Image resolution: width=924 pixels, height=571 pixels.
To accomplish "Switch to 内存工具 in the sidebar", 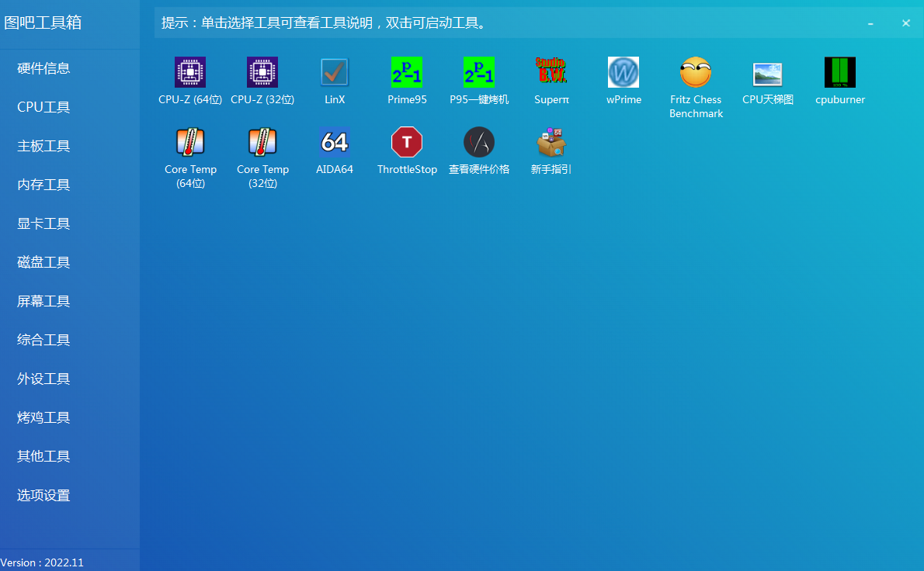I will 43,185.
